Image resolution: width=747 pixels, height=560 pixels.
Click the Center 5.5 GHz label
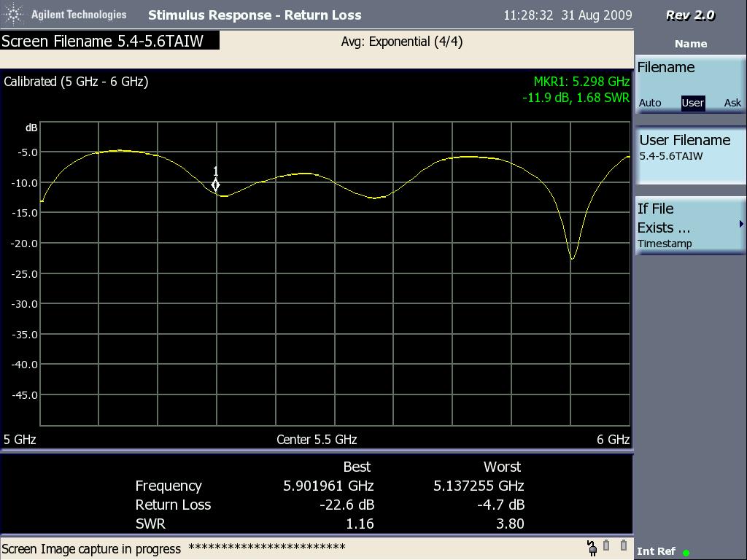coord(317,439)
